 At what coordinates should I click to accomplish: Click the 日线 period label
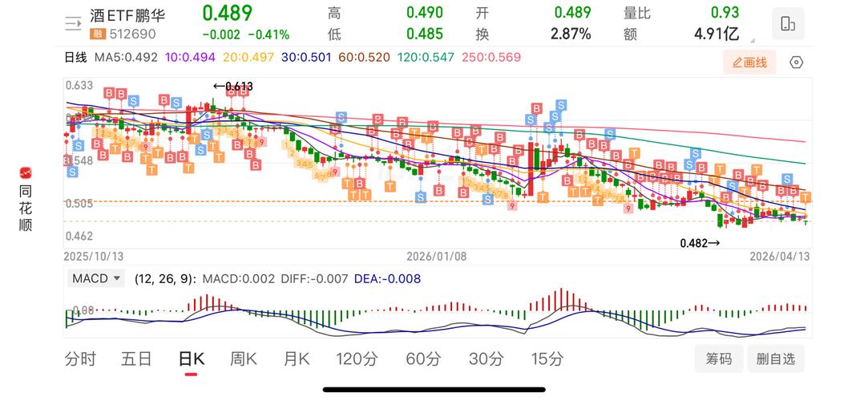coord(76,58)
